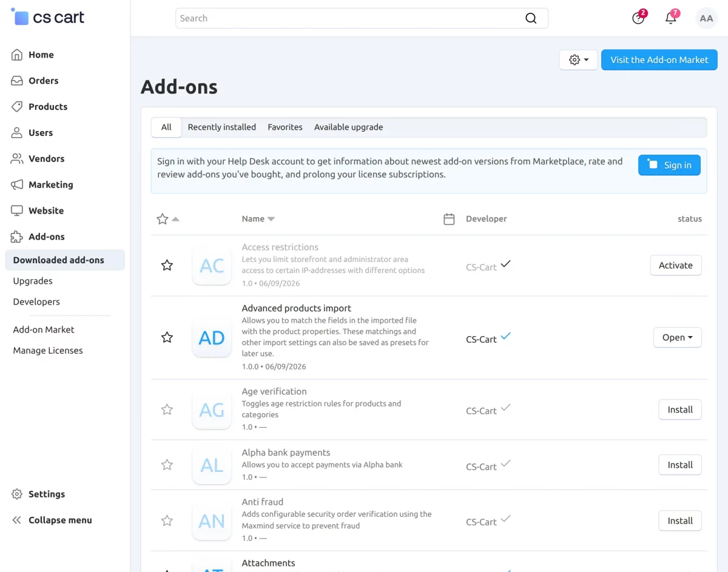Favorite the Advanced products import star
This screenshot has width=728, height=572.
[167, 337]
